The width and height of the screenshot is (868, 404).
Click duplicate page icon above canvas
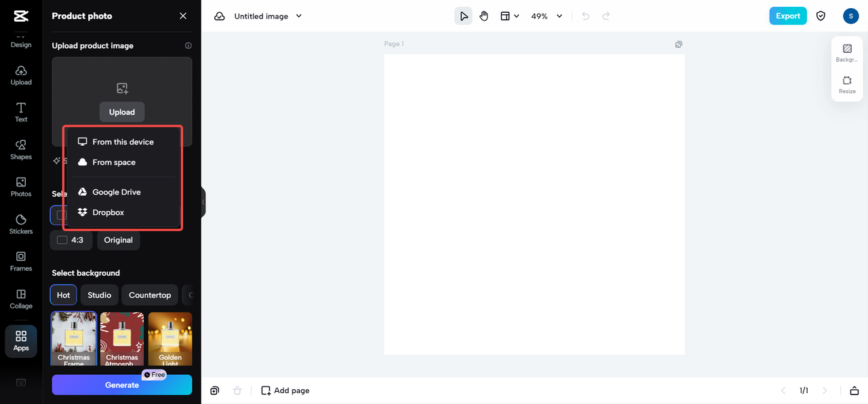coord(679,44)
